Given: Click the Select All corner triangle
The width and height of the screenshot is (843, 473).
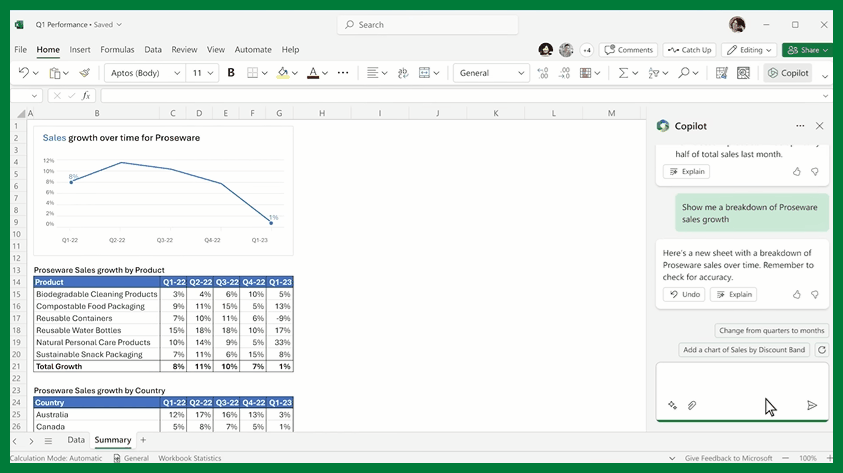Looking at the screenshot, I should (21, 113).
